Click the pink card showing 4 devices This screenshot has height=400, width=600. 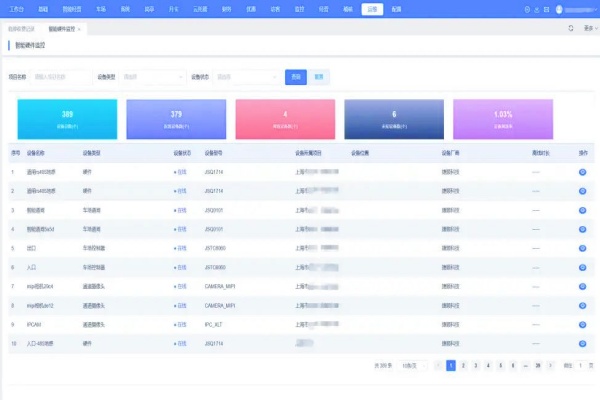tap(285, 119)
